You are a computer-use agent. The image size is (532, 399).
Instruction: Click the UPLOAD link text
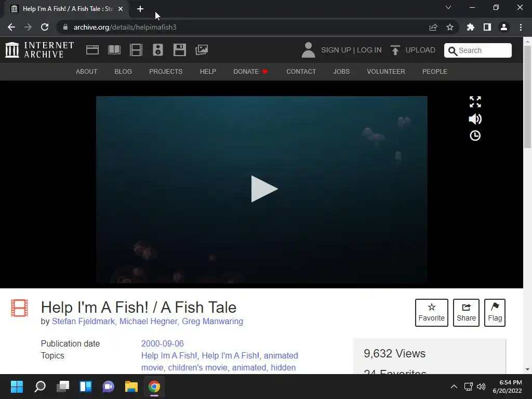tap(420, 50)
